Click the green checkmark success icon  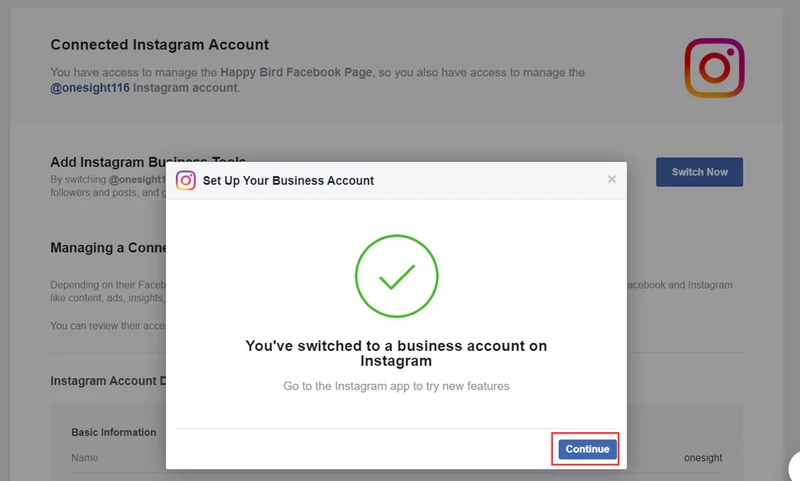tap(396, 276)
